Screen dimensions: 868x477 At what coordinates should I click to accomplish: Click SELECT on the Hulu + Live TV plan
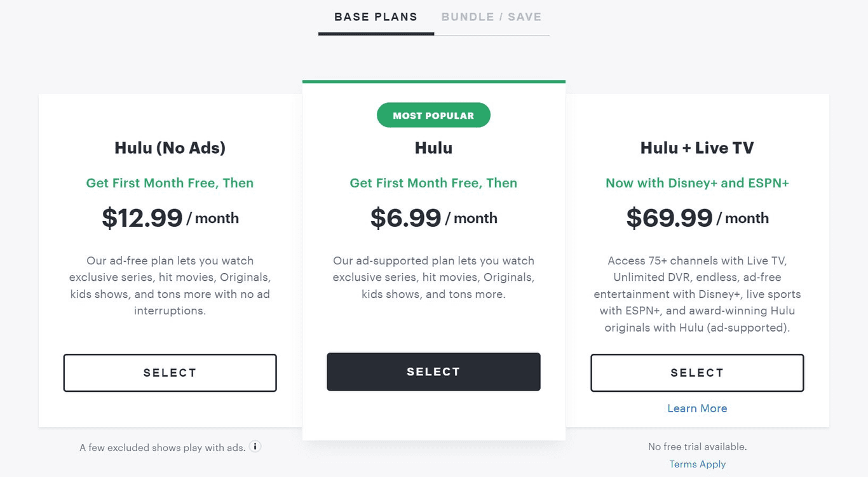click(697, 373)
